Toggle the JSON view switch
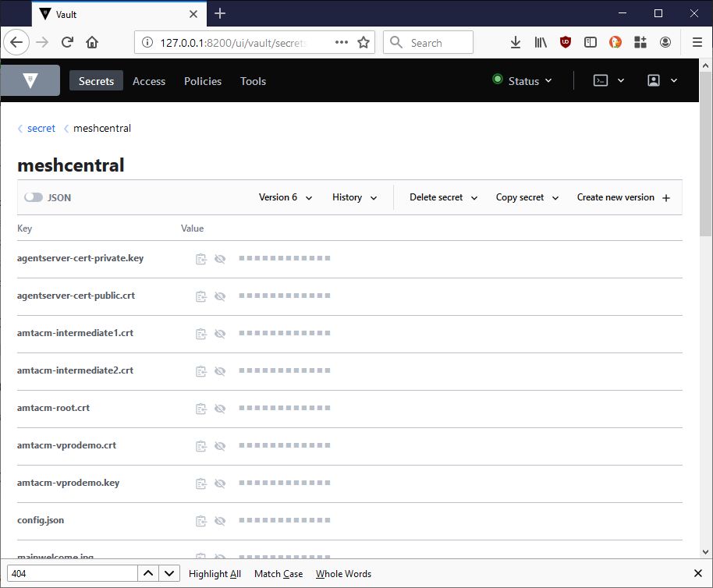This screenshot has height=588, width=713. (x=34, y=198)
